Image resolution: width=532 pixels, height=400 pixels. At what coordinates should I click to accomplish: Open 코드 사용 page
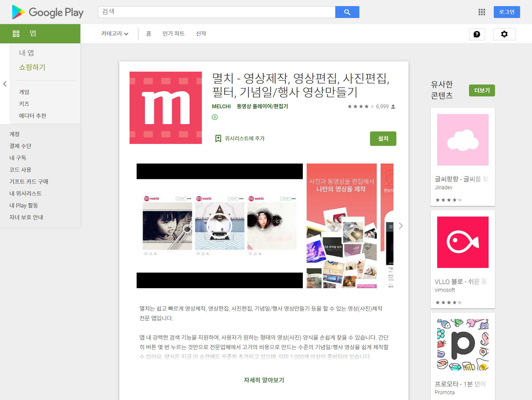(x=20, y=170)
